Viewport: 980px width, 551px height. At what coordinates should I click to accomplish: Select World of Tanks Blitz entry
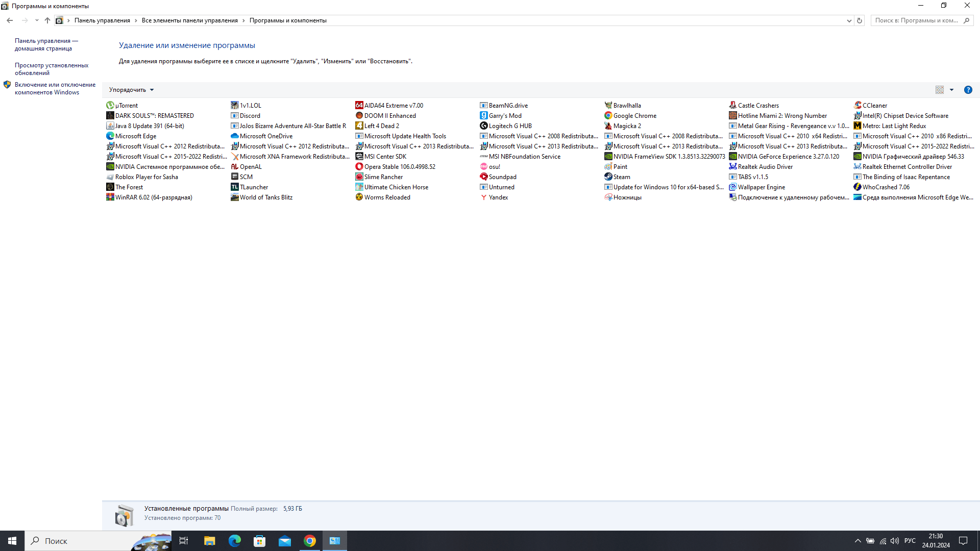tap(262, 197)
